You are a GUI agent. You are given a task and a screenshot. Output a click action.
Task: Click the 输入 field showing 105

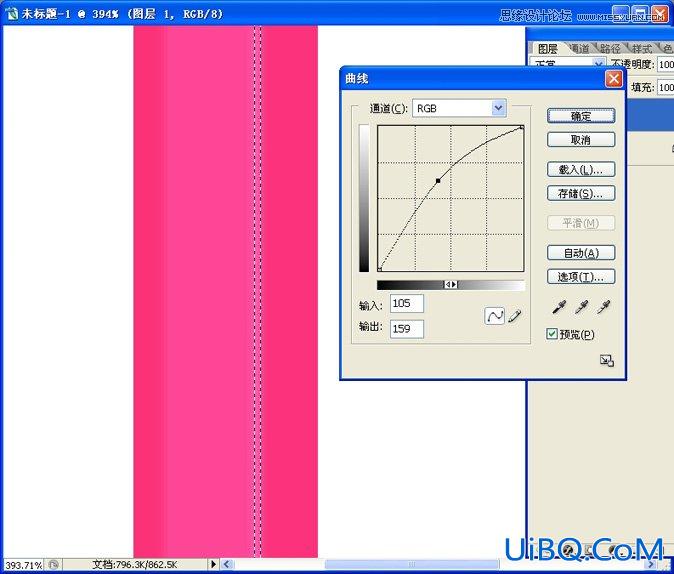[407, 303]
